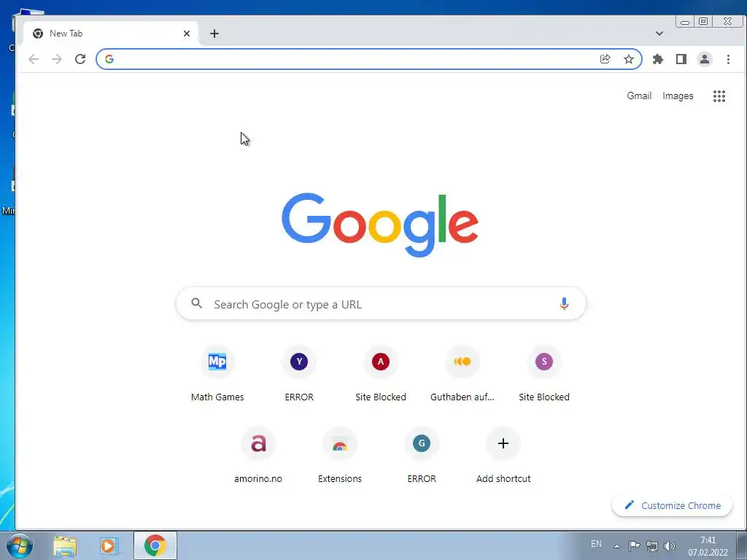
Task: Add a new shortcut tile
Action: pyautogui.click(x=503, y=456)
